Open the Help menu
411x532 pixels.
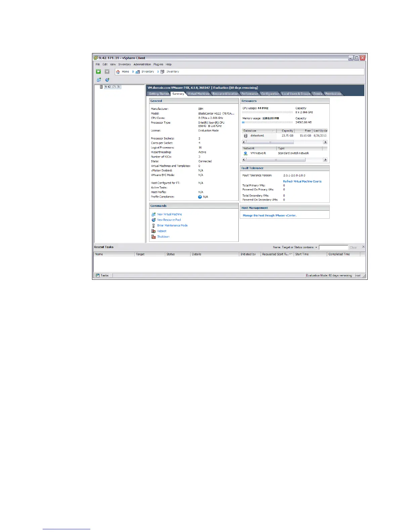(169, 64)
